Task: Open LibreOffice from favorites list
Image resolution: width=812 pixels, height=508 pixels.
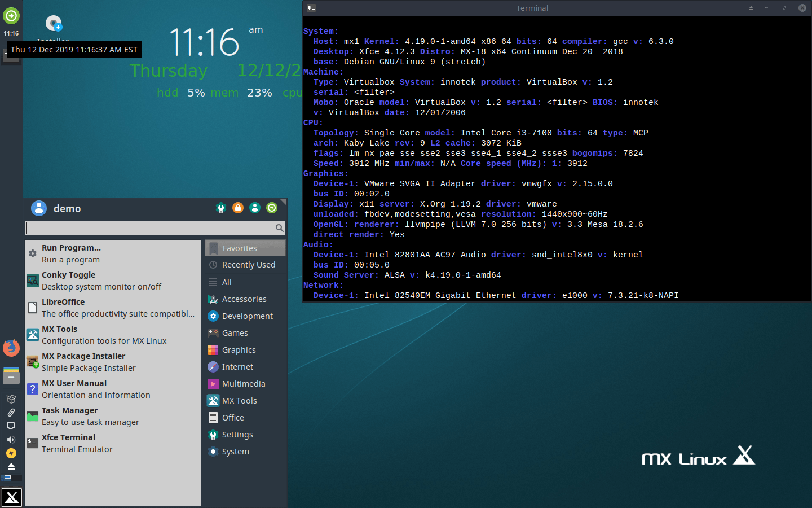Action: [113, 308]
